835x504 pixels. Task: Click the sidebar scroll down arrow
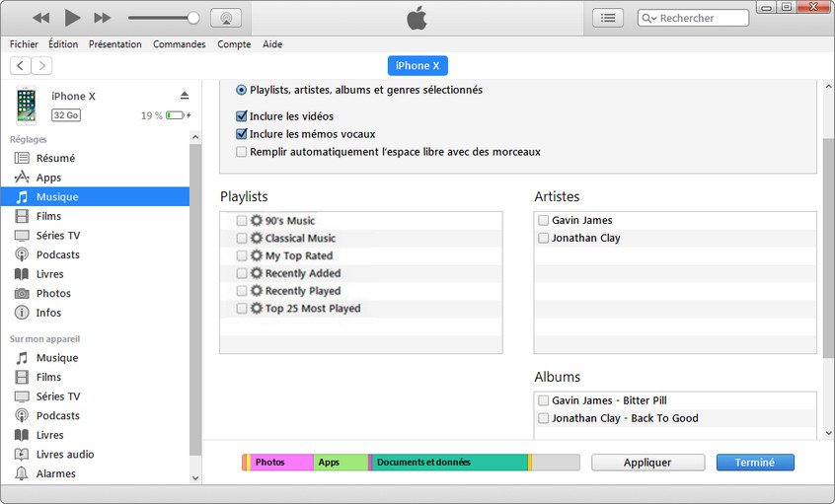click(x=195, y=477)
